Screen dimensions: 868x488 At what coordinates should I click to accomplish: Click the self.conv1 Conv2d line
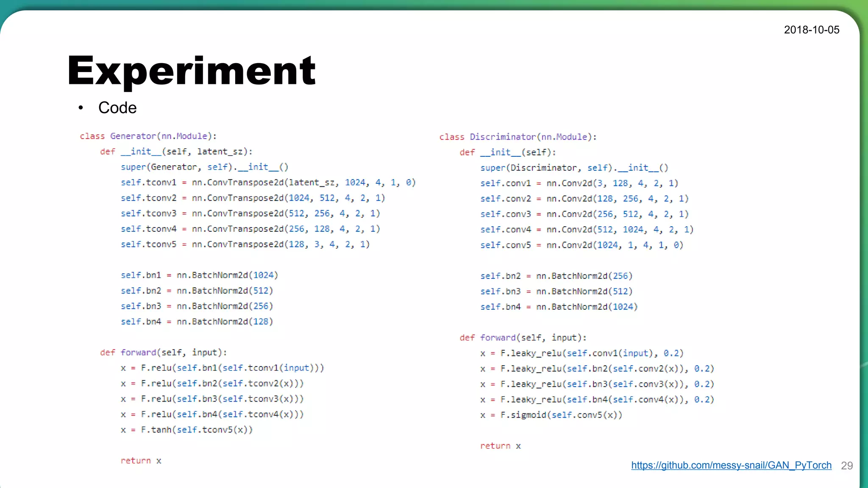[579, 183]
